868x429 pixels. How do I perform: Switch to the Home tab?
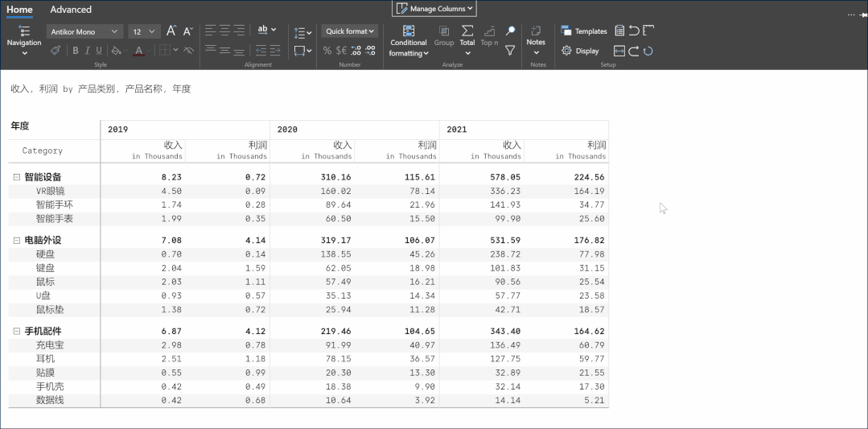click(x=19, y=10)
